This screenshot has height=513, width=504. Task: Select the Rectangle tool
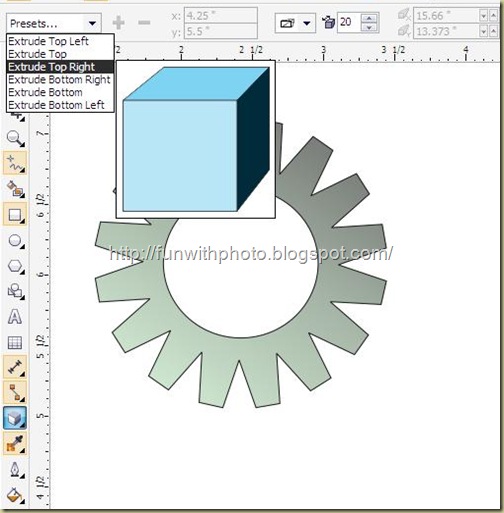click(15, 214)
